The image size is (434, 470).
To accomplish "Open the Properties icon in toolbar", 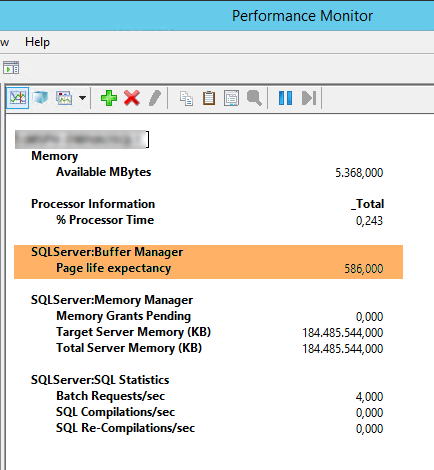I will click(231, 98).
